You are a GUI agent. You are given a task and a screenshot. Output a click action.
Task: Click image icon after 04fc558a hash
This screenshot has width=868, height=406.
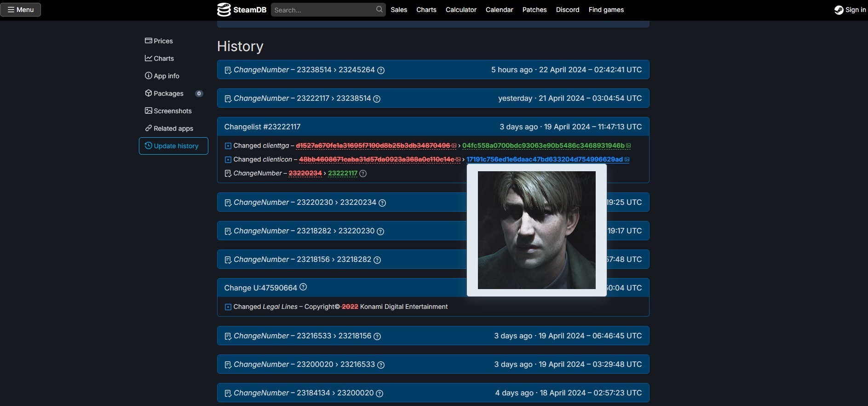click(628, 146)
